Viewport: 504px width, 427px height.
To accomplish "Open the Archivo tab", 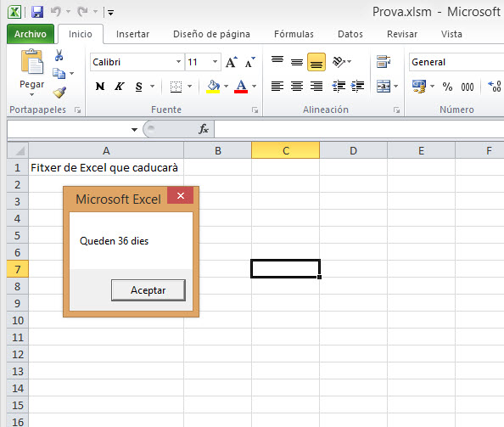I will [31, 34].
